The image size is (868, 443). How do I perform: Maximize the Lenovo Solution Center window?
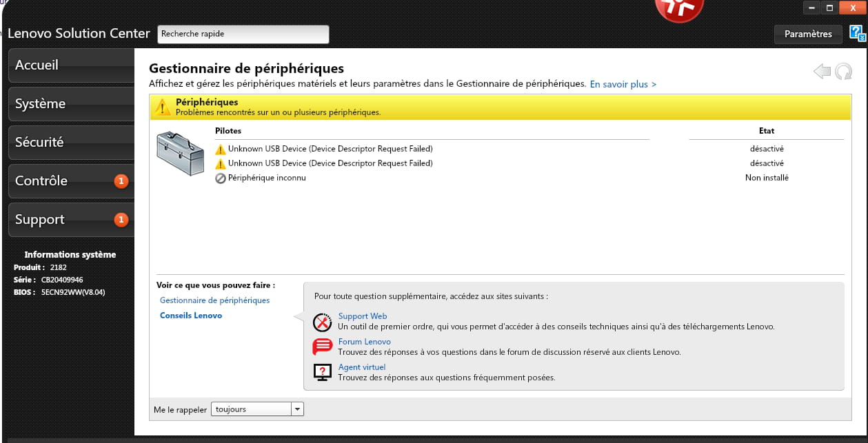[829, 8]
